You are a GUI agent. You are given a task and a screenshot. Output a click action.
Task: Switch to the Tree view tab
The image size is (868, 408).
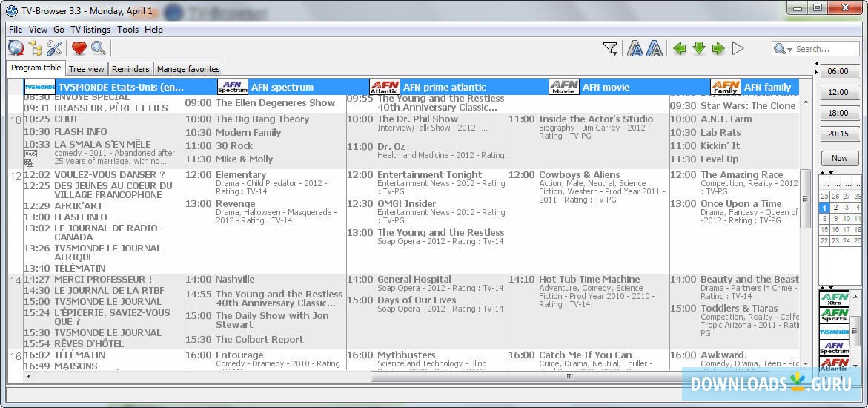pos(87,69)
